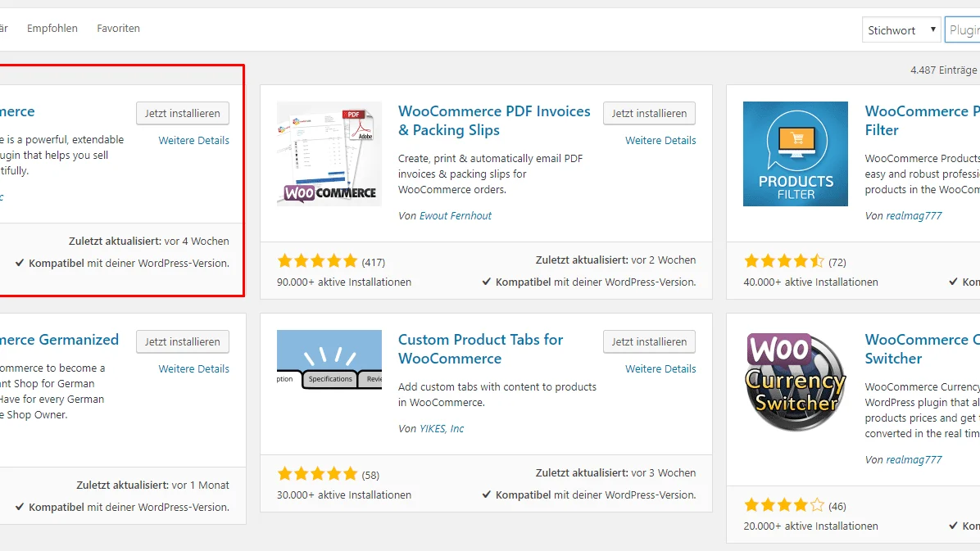The width and height of the screenshot is (980, 551).
Task: Click the '40.000+ aktive Installationen' text
Action: (810, 282)
